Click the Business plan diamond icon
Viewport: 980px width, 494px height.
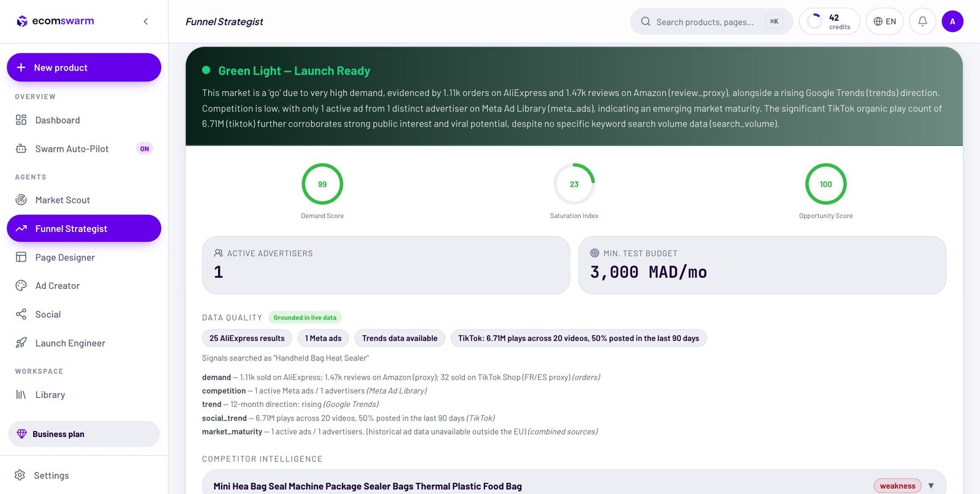[22, 434]
